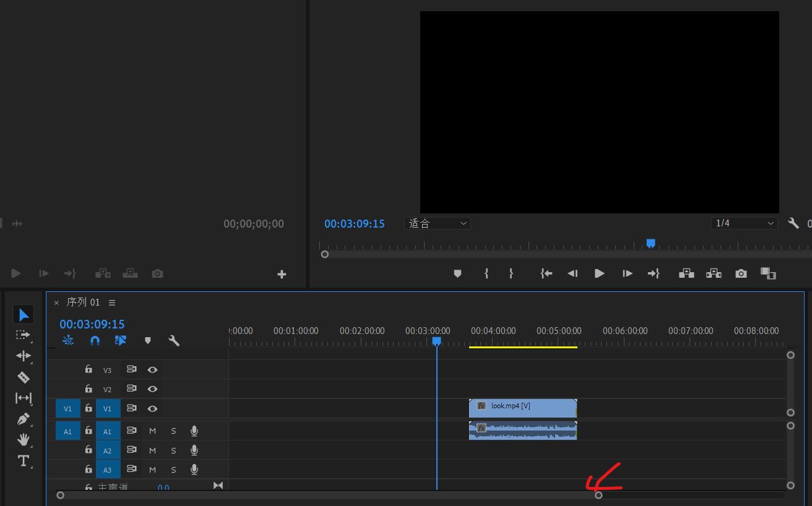Click timeline playhead marker
Screen dimensions: 812x506
pos(436,341)
